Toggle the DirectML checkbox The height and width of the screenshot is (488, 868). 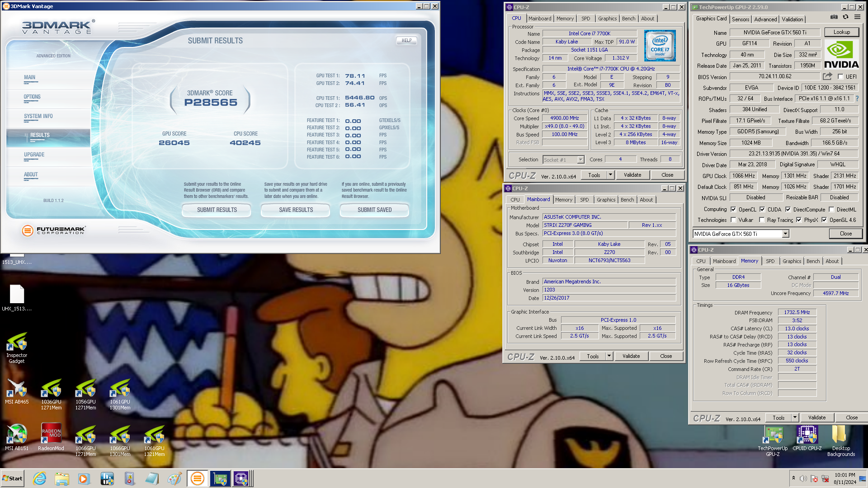tap(831, 209)
